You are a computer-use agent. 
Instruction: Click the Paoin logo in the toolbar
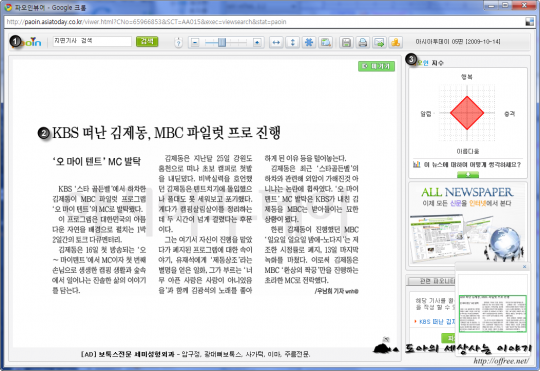(27, 42)
